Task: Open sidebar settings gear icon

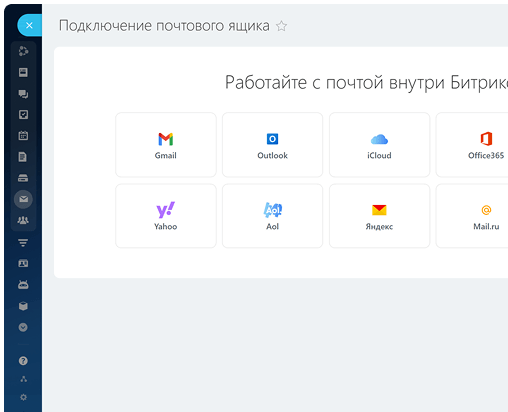Action: tap(23, 397)
